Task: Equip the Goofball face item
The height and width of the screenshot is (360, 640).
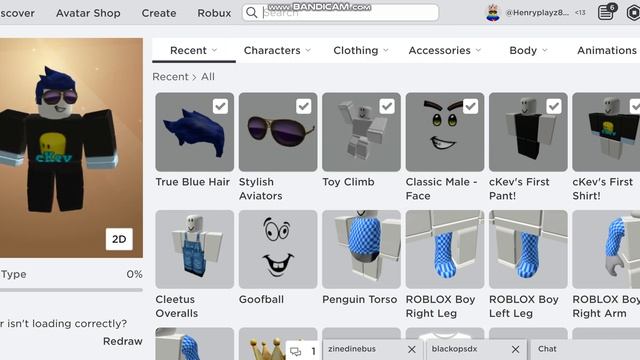Action: (278, 249)
